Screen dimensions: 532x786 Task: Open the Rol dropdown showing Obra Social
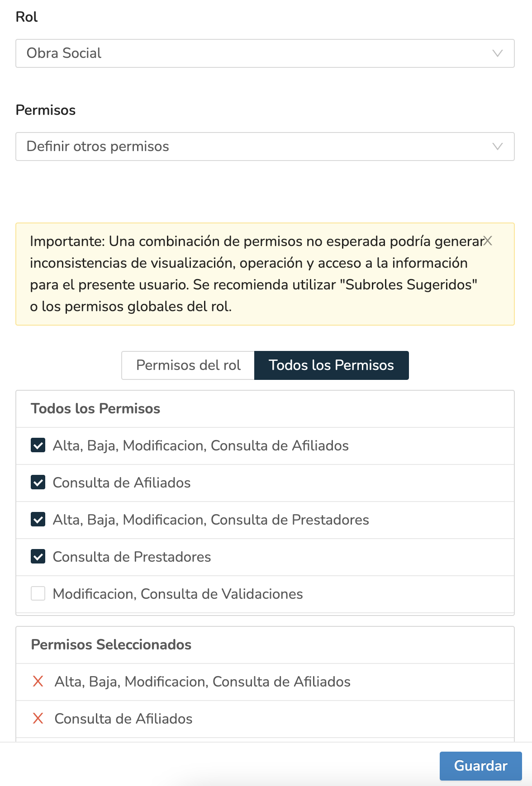265,53
